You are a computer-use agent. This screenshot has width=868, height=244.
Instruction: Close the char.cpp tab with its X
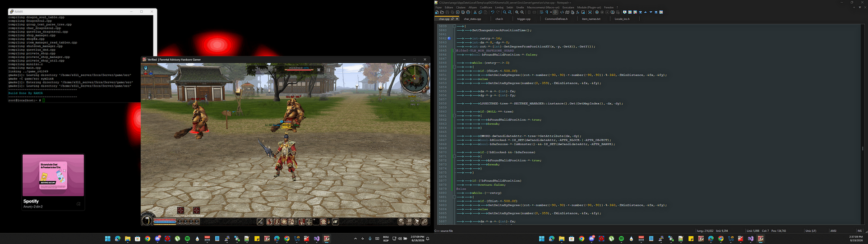(x=457, y=19)
